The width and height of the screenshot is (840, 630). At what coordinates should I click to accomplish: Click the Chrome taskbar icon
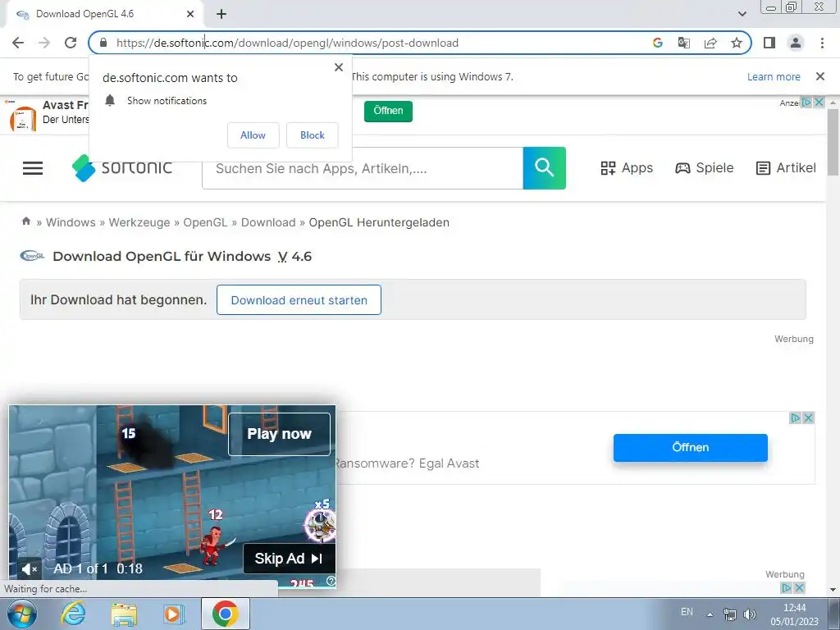(225, 614)
